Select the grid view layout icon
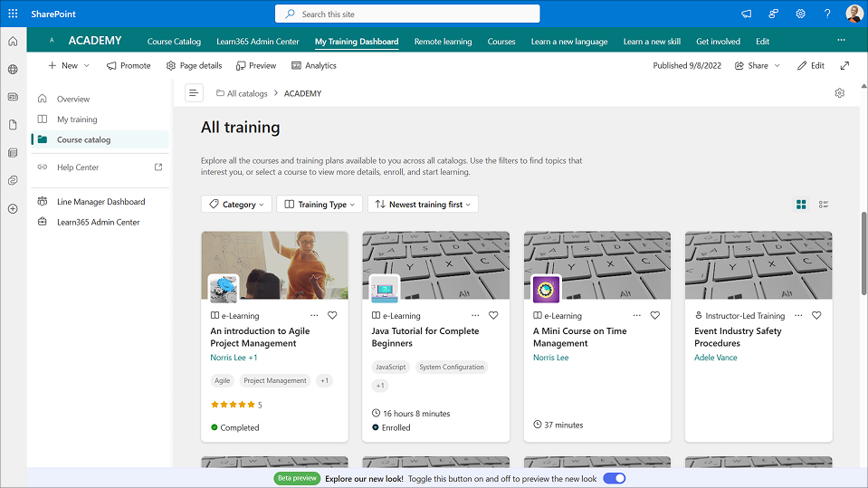The width and height of the screenshot is (868, 488). (801, 205)
